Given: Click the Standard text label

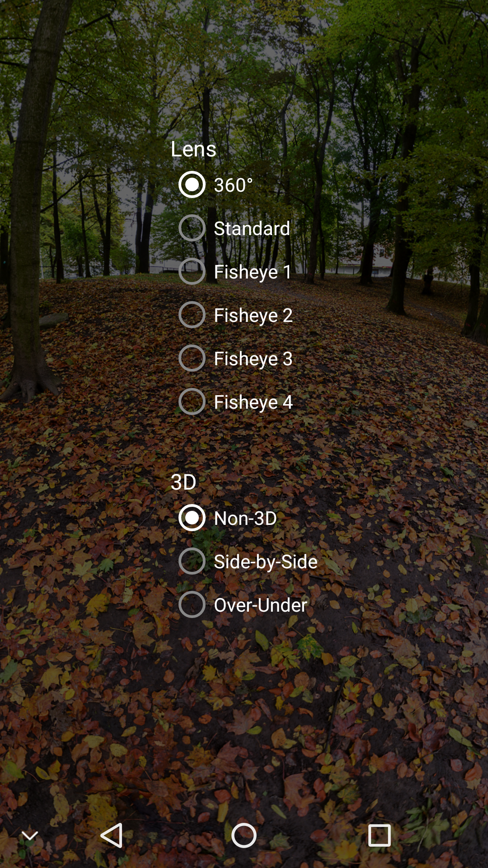Looking at the screenshot, I should pyautogui.click(x=252, y=228).
